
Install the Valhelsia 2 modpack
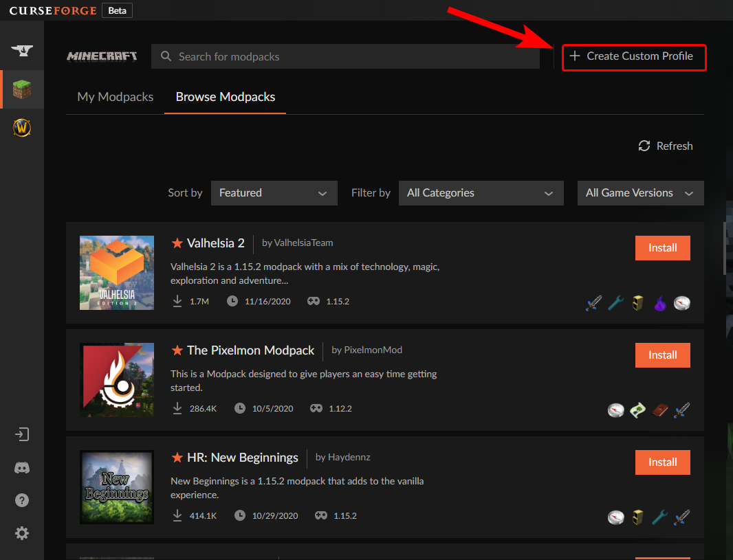(x=662, y=248)
